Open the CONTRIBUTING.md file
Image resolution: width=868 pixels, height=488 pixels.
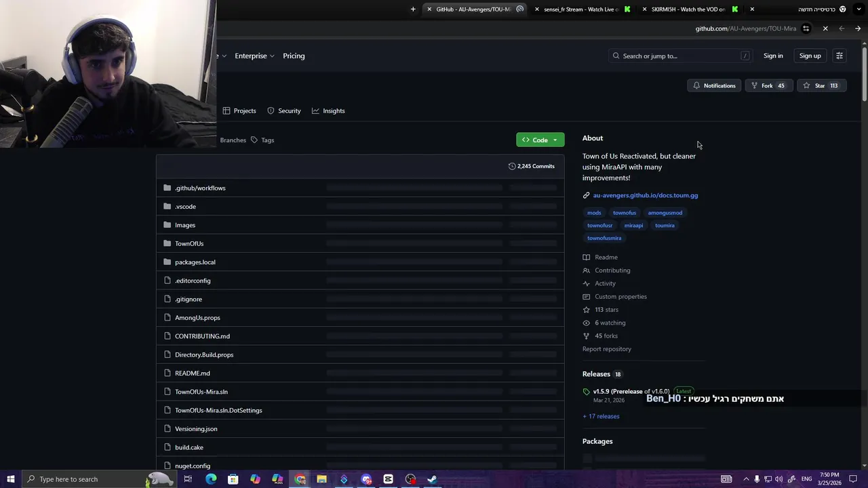pos(202,336)
